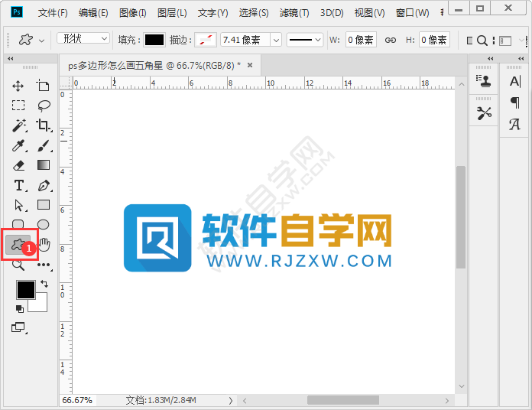The width and height of the screenshot is (532, 410).
Task: Open the Glyphs panel icon
Action: [514, 124]
